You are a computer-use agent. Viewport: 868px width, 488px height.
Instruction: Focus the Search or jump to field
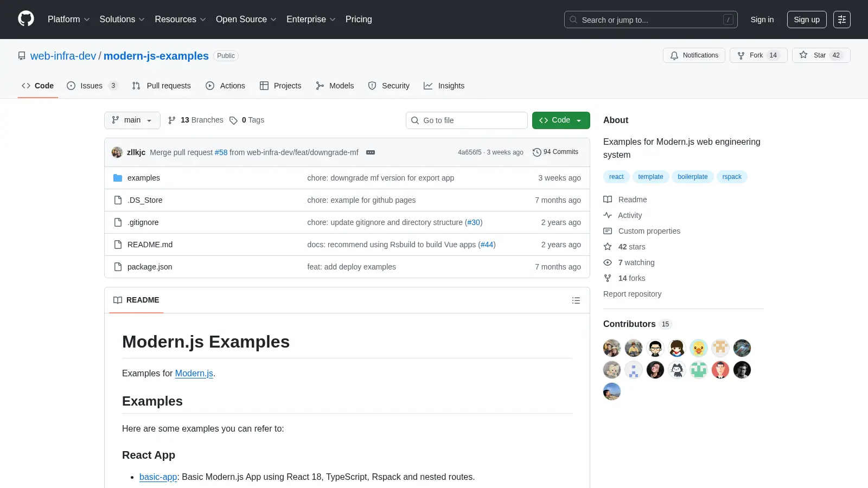point(651,20)
